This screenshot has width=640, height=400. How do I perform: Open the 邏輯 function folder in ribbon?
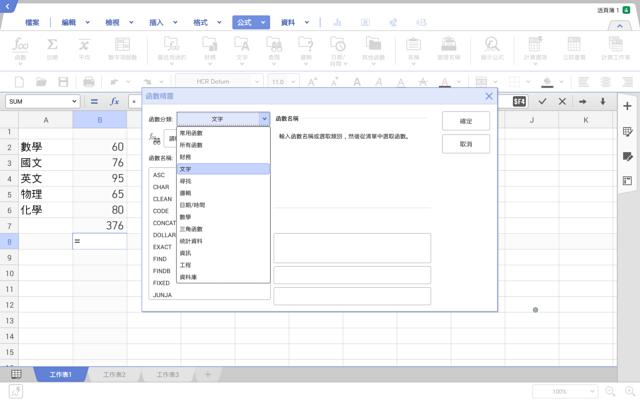point(306,50)
